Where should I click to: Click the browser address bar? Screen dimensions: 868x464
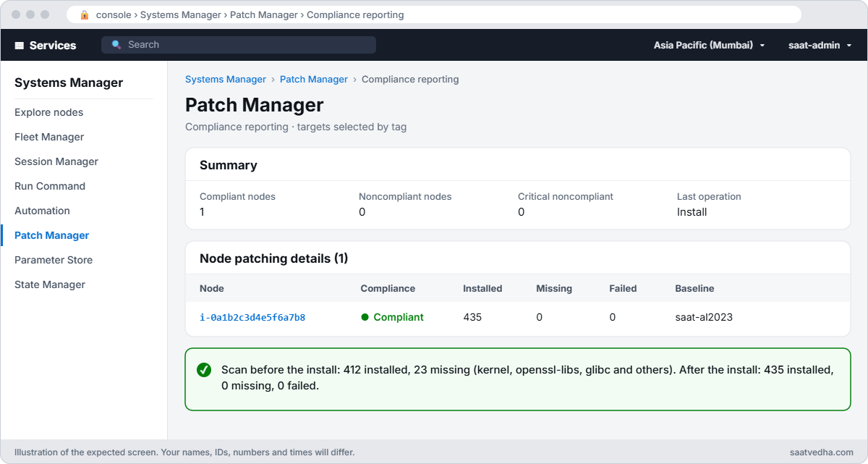pyautogui.click(x=434, y=14)
